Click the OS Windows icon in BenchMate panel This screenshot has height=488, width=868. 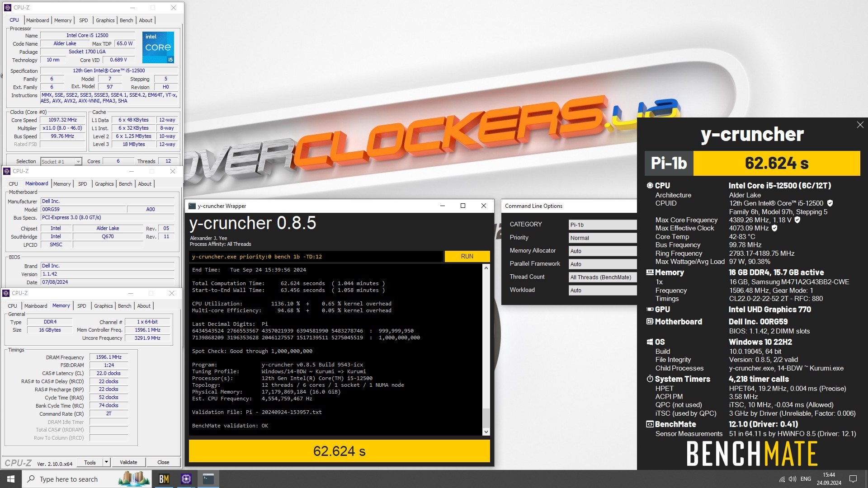click(650, 342)
